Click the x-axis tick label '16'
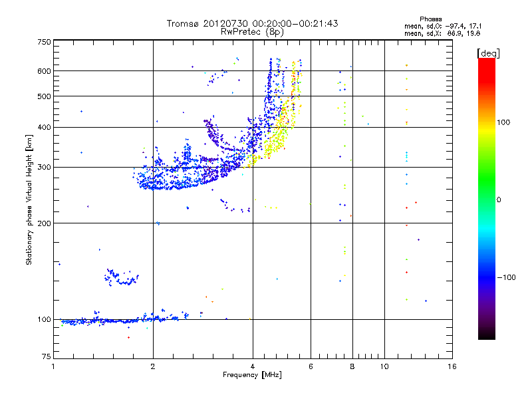Image resolution: width=532 pixels, height=399 pixels. tap(452, 366)
